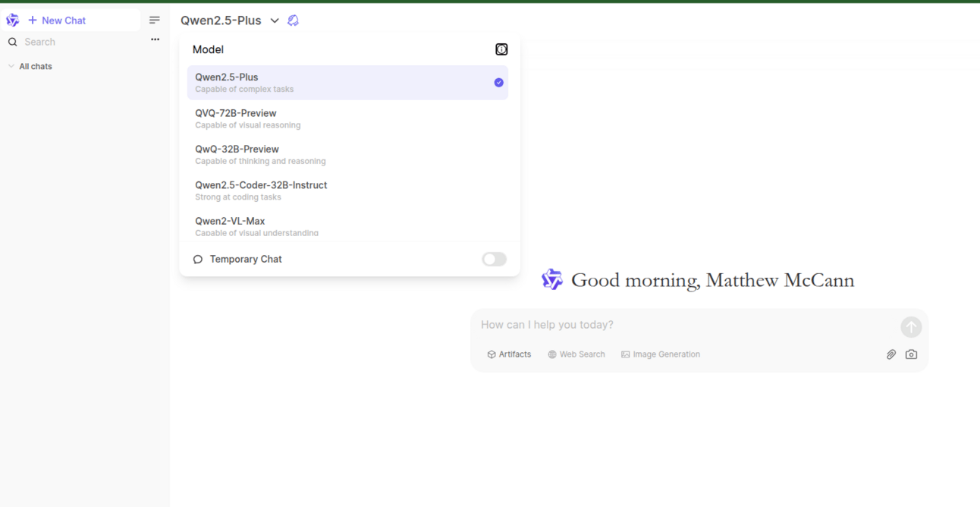Select the Qwen2-VL-Max model
The width and height of the screenshot is (980, 507).
pos(347,225)
